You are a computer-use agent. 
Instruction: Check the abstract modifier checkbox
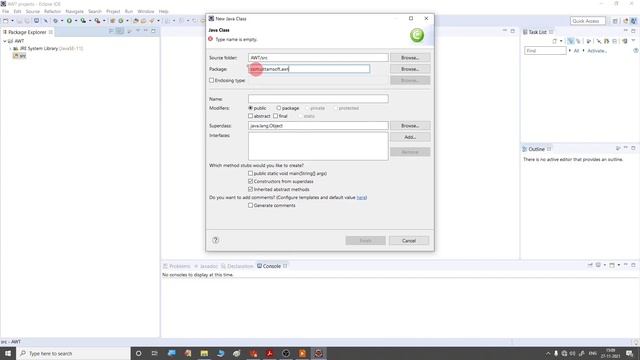click(x=251, y=116)
